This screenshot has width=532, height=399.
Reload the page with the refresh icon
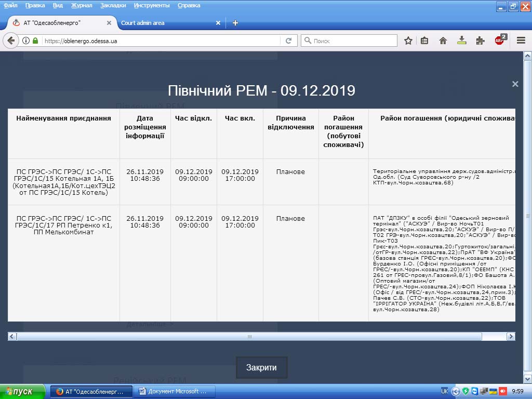[288, 41]
